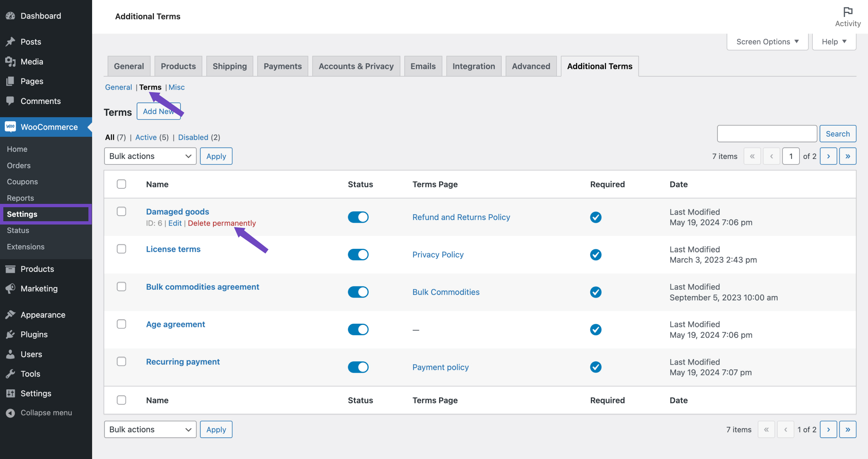Switch to the Accounts & Privacy tab

tap(356, 66)
